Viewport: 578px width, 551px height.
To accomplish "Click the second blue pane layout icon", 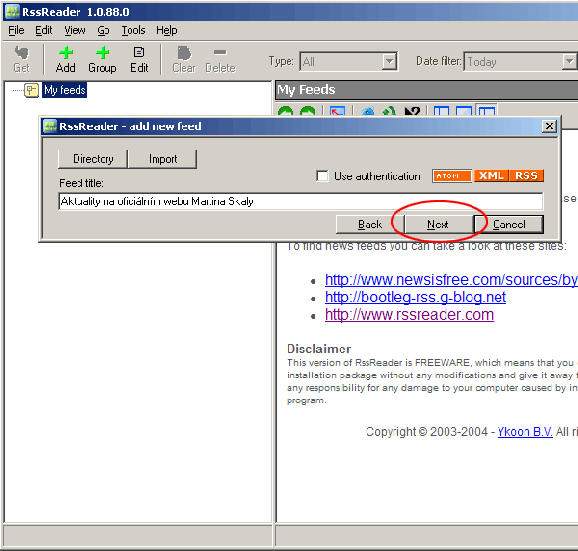I will [x=464, y=111].
